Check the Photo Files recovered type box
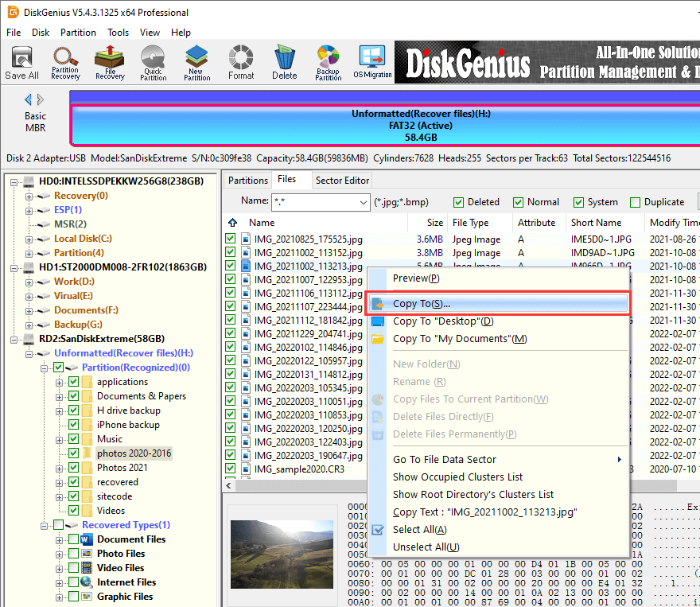The image size is (700, 607). coord(74,554)
